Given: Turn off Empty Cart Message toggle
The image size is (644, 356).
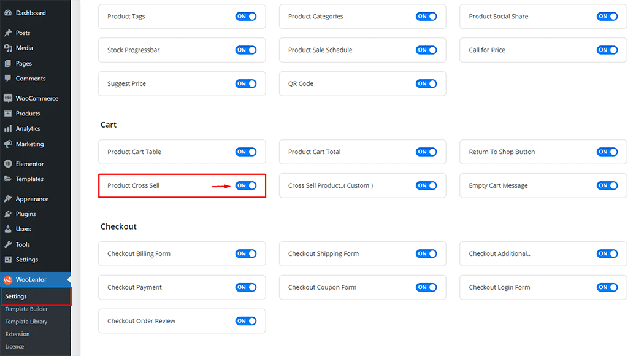Looking at the screenshot, I should pos(607,185).
